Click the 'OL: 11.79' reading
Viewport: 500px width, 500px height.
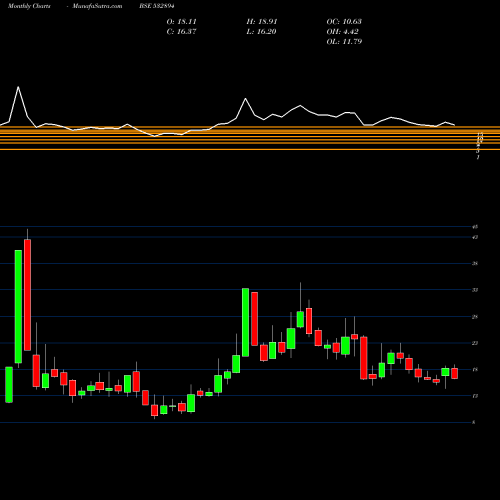(344, 42)
